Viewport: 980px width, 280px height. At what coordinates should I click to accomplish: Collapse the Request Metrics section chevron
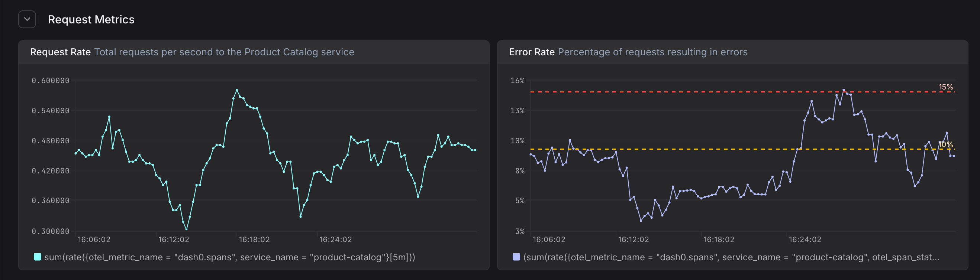point(27,19)
